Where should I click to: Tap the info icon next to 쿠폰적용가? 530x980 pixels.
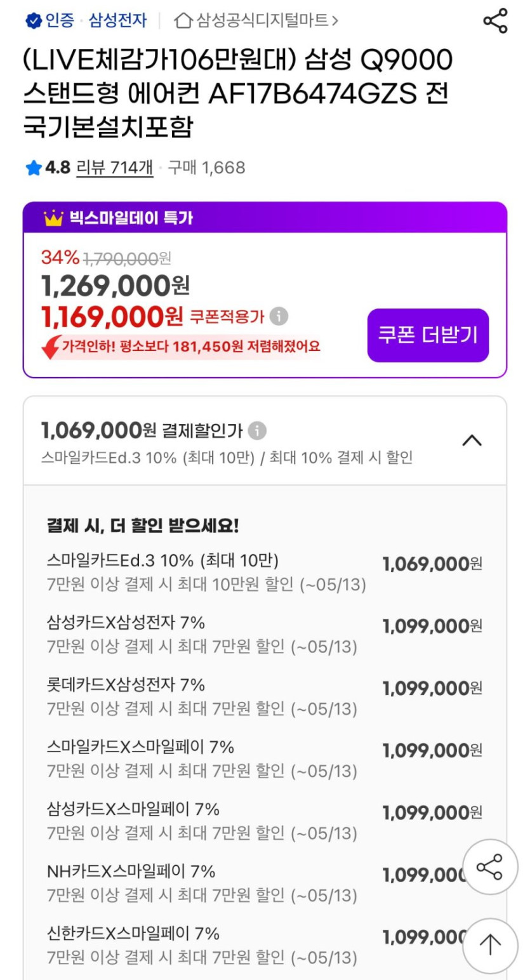click(x=279, y=316)
